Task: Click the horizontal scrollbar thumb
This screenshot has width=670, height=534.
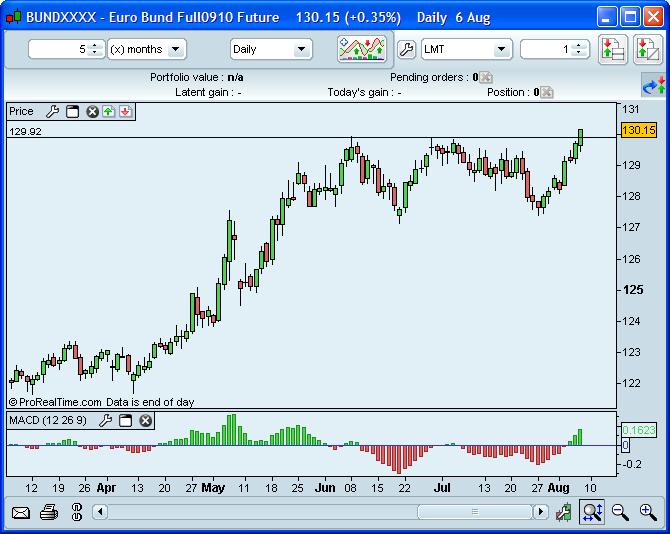Action: (x=475, y=512)
